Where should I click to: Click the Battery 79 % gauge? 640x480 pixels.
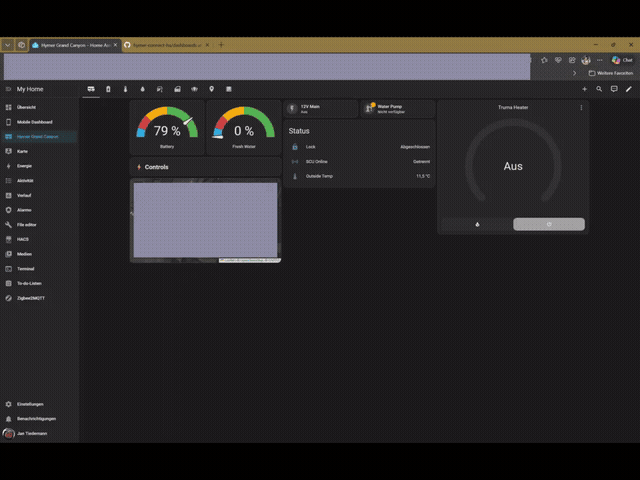[167, 127]
